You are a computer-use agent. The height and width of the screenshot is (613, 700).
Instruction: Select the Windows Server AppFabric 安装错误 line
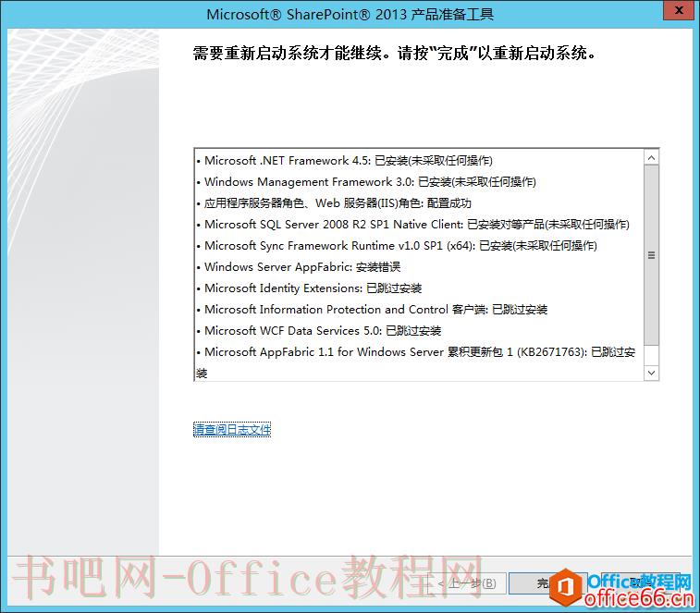pos(299,267)
